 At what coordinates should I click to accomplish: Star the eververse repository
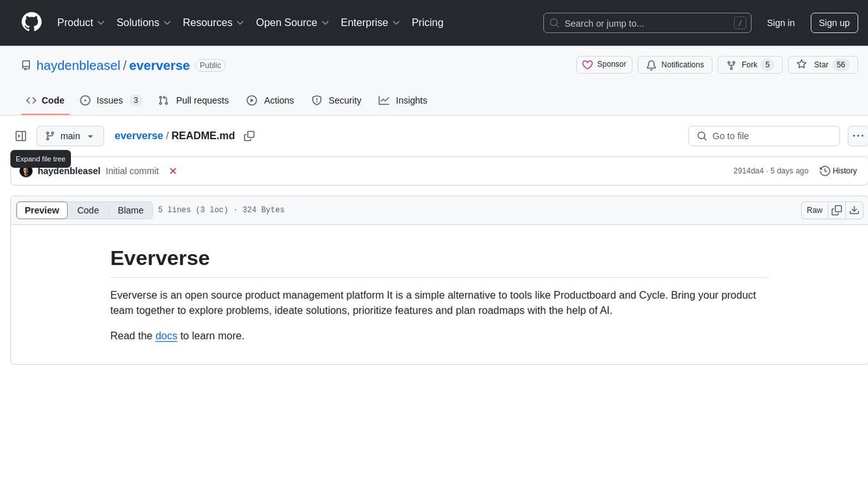coord(823,65)
